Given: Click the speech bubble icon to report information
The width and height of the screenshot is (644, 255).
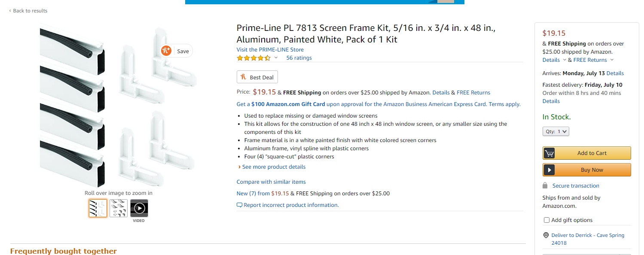Looking at the screenshot, I should (239, 205).
